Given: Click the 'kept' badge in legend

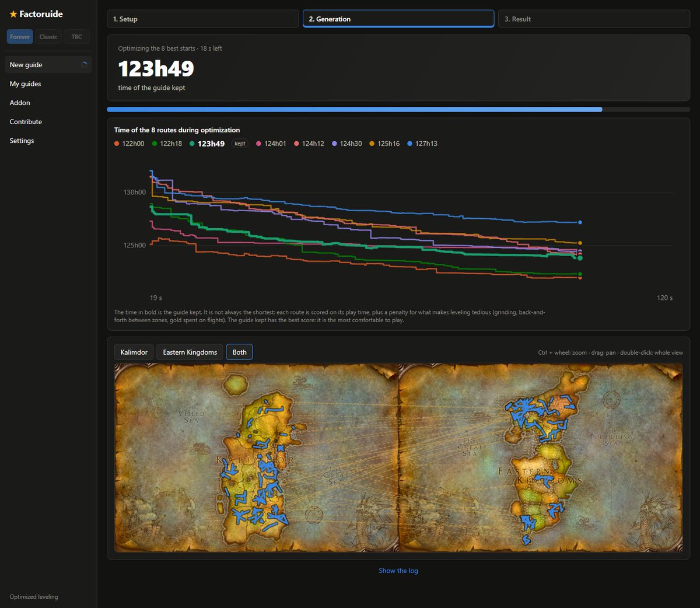Looking at the screenshot, I should pyautogui.click(x=240, y=144).
